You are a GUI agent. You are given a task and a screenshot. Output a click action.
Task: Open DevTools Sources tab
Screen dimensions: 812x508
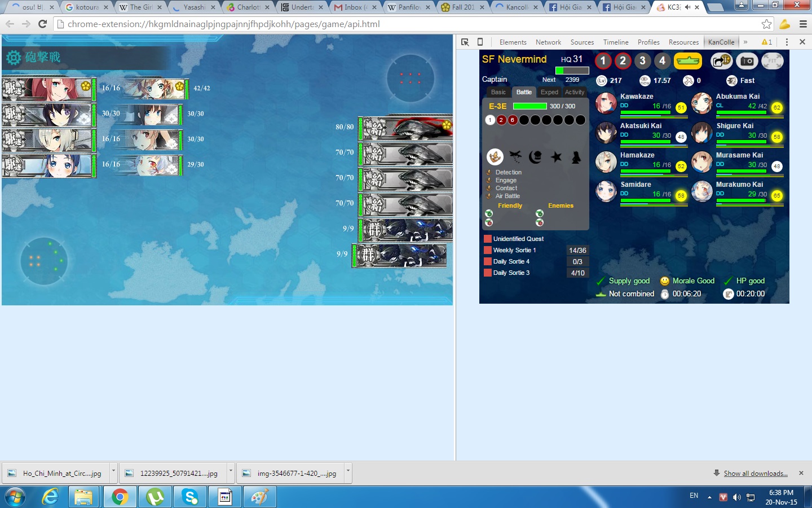pos(582,42)
